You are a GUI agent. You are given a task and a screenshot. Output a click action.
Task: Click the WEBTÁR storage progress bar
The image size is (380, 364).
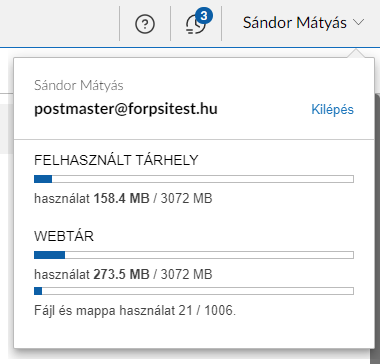pyautogui.click(x=194, y=255)
